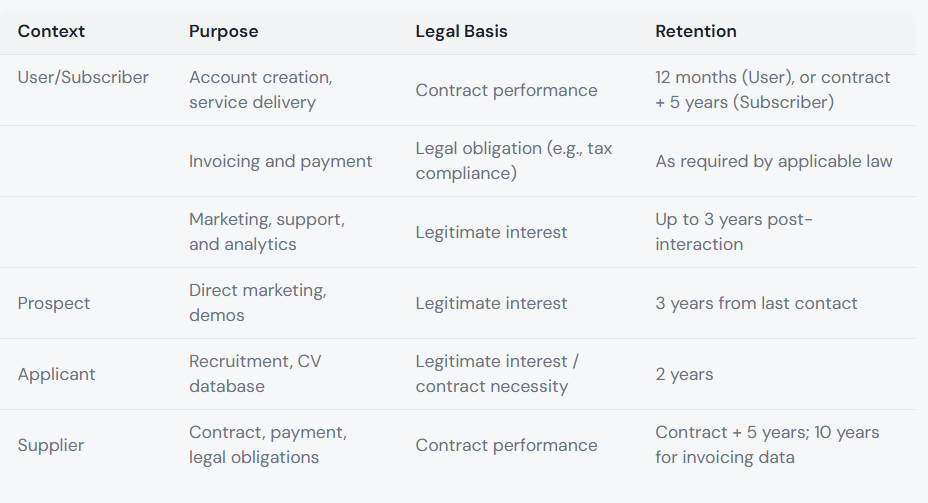This screenshot has height=503, width=928.
Task: Click the Retention column header
Action: point(695,31)
